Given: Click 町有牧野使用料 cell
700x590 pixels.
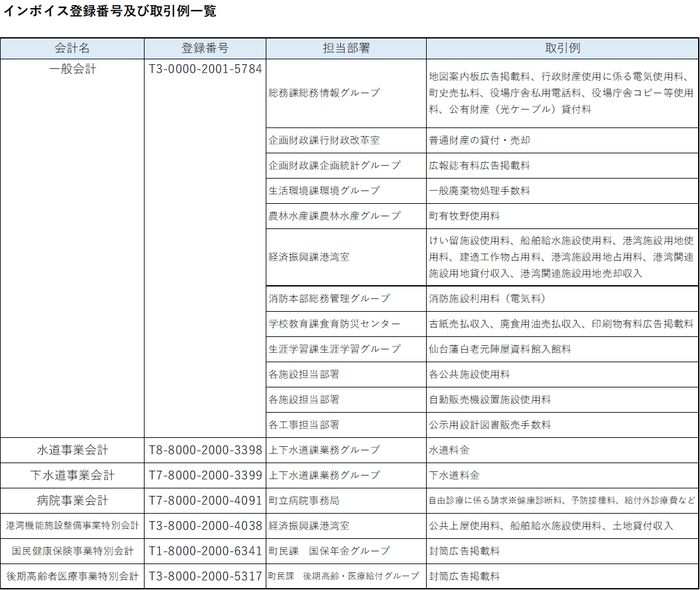Looking at the screenshot, I should pos(562,216).
